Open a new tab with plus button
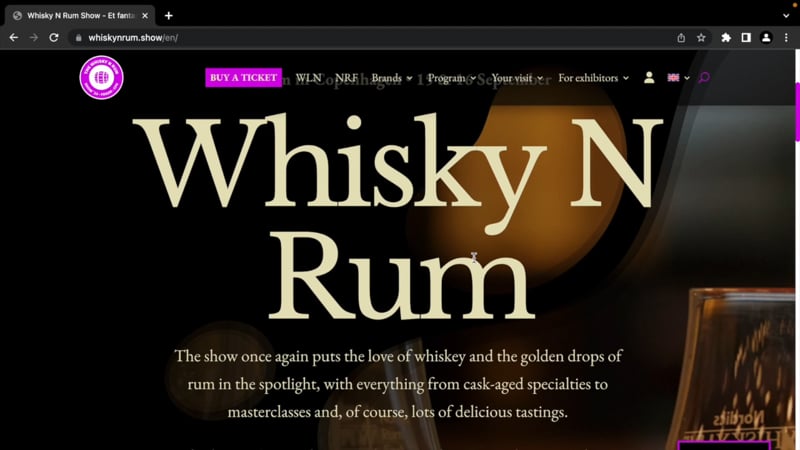Screen dimensions: 800x450 pos(169,16)
